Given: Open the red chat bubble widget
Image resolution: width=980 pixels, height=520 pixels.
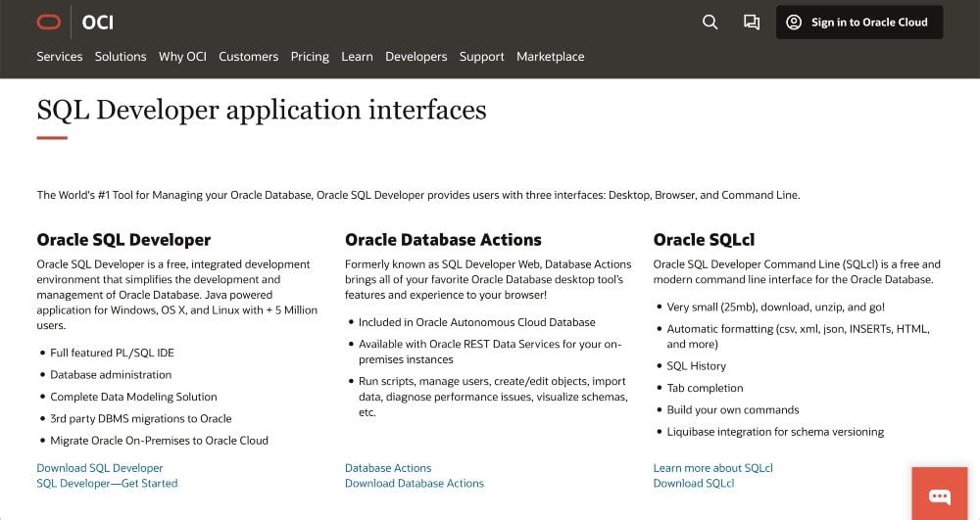Looking at the screenshot, I should pos(940,494).
